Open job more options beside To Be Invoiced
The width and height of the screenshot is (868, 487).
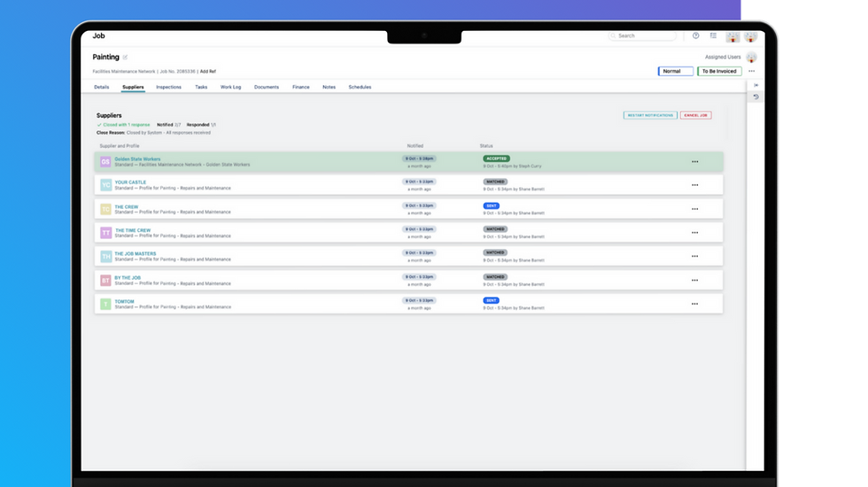(x=751, y=71)
